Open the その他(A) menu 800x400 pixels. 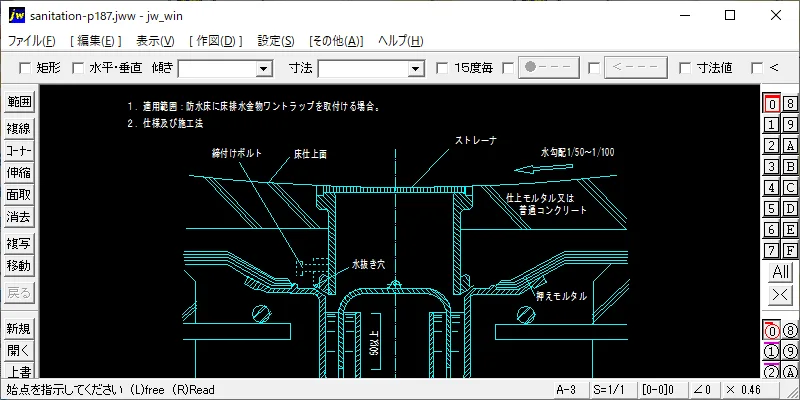(x=336, y=41)
